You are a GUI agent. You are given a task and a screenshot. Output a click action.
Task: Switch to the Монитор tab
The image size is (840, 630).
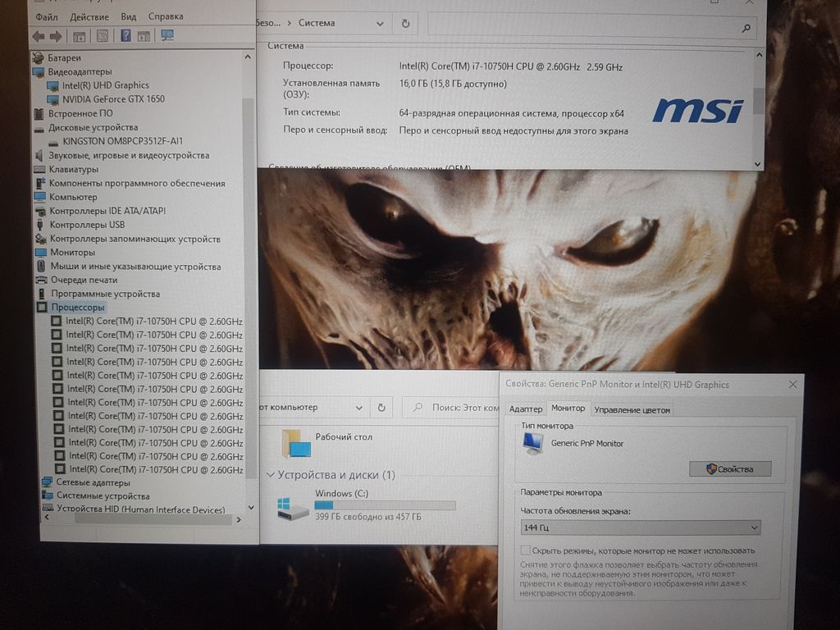coord(568,409)
